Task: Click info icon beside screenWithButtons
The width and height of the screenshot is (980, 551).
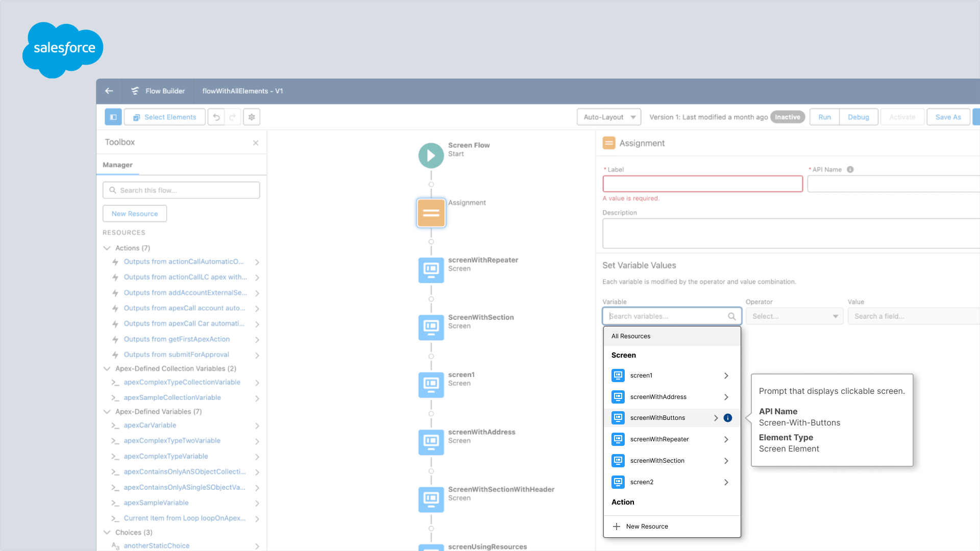Action: coord(728,418)
